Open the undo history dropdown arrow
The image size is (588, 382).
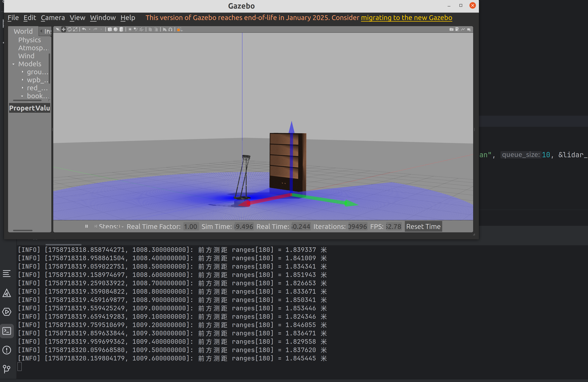90,29
